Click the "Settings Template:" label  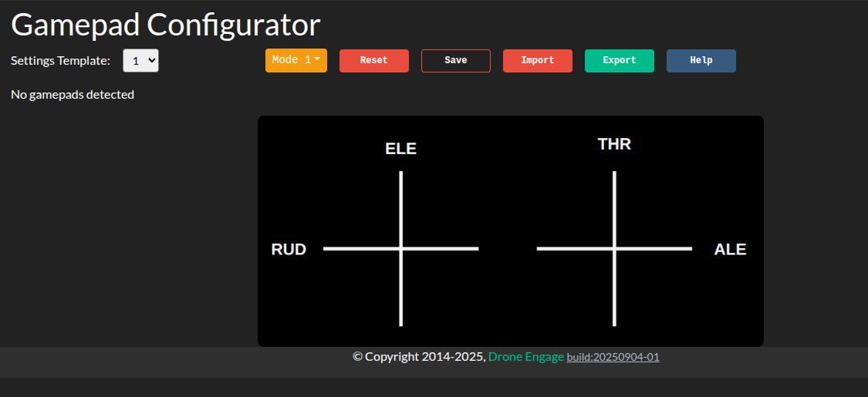[60, 60]
